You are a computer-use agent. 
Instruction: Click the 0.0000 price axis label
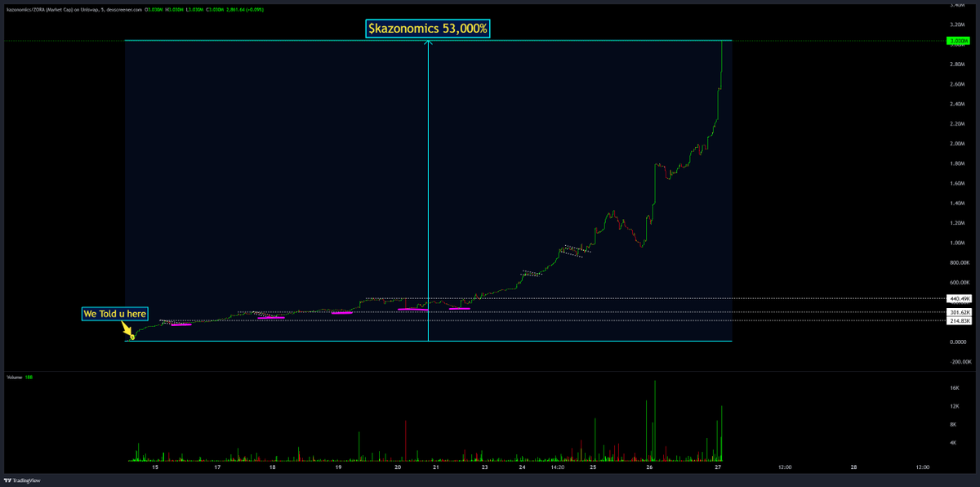pyautogui.click(x=957, y=342)
